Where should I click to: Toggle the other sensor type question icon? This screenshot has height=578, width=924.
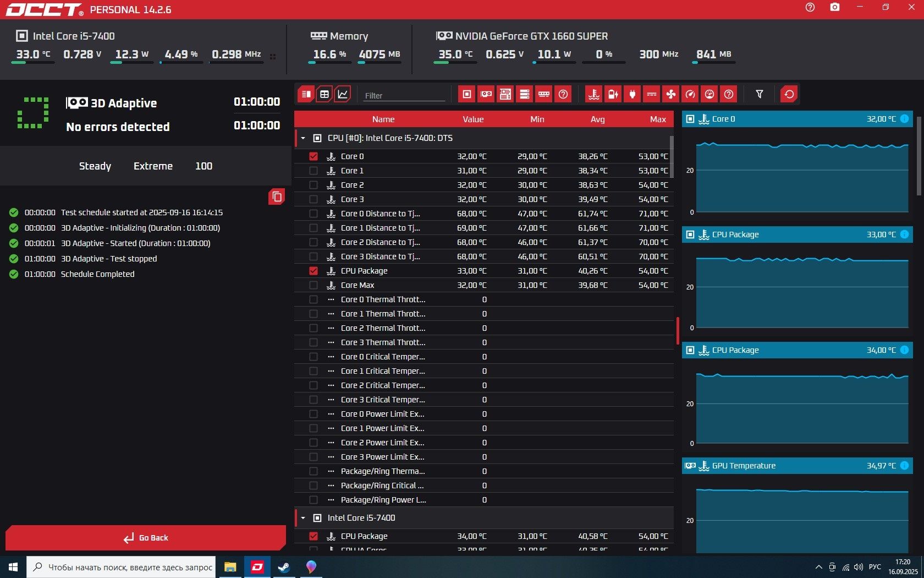729,94
